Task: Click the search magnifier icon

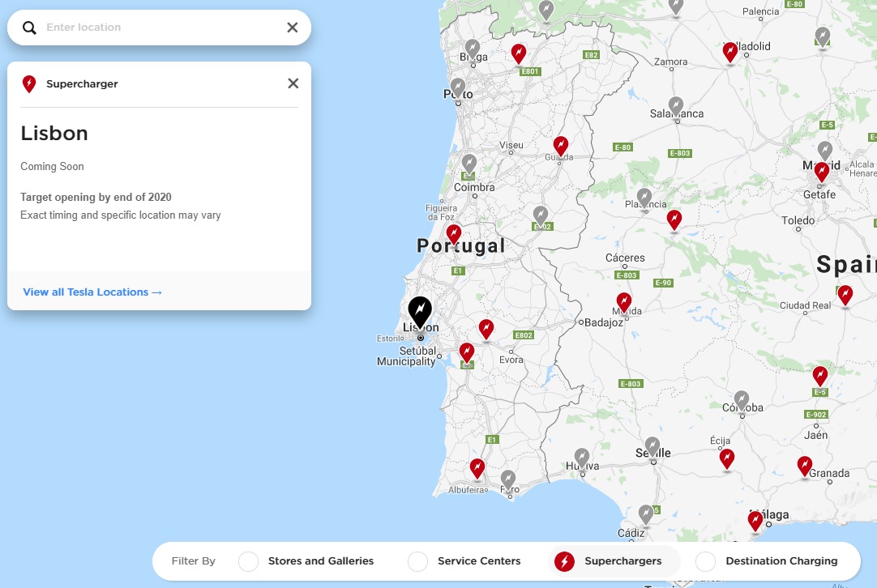Action: pos(28,27)
